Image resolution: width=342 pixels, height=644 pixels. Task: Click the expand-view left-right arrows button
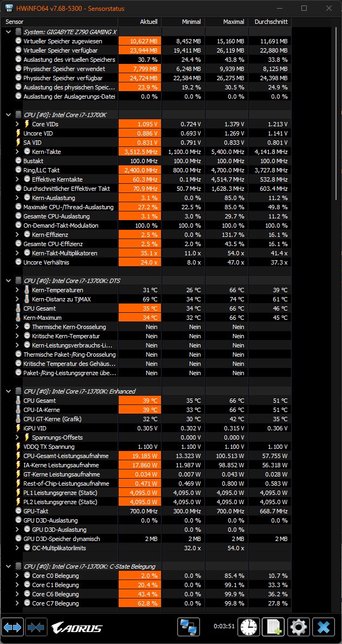[12, 627]
